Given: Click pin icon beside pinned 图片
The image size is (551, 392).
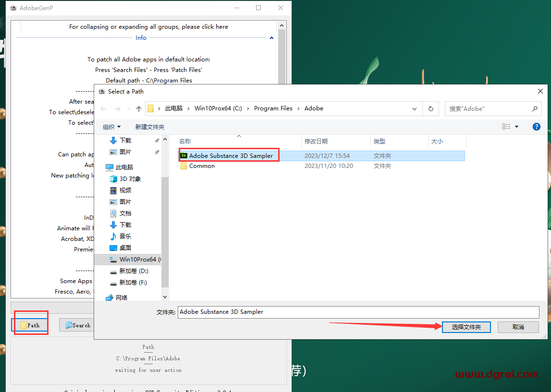Looking at the screenshot, I should [157, 152].
